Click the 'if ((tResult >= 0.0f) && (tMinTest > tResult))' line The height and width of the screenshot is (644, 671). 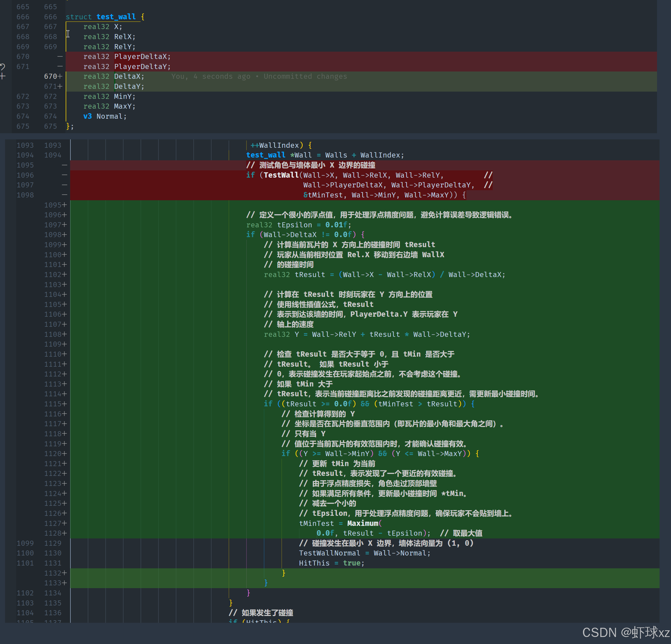369,404
